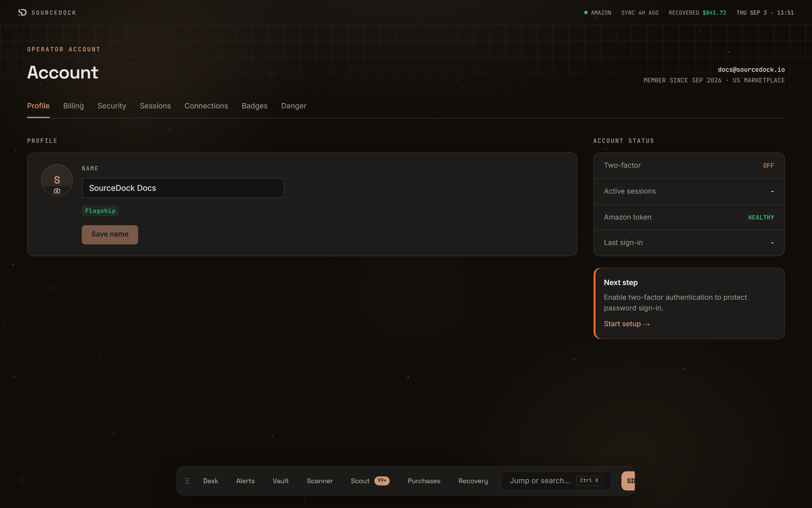Viewport: 812px width, 508px height.
Task: Click the THU SEP 3 date time
Action: 765,12
